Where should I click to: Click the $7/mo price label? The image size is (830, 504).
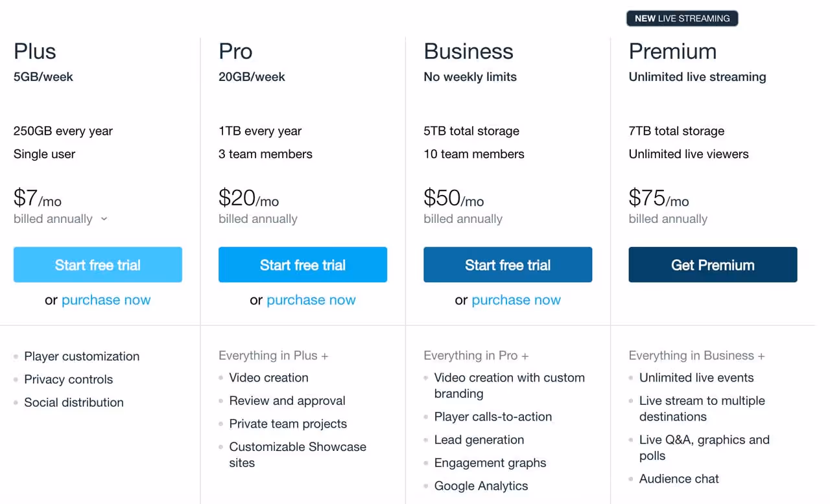pos(37,199)
